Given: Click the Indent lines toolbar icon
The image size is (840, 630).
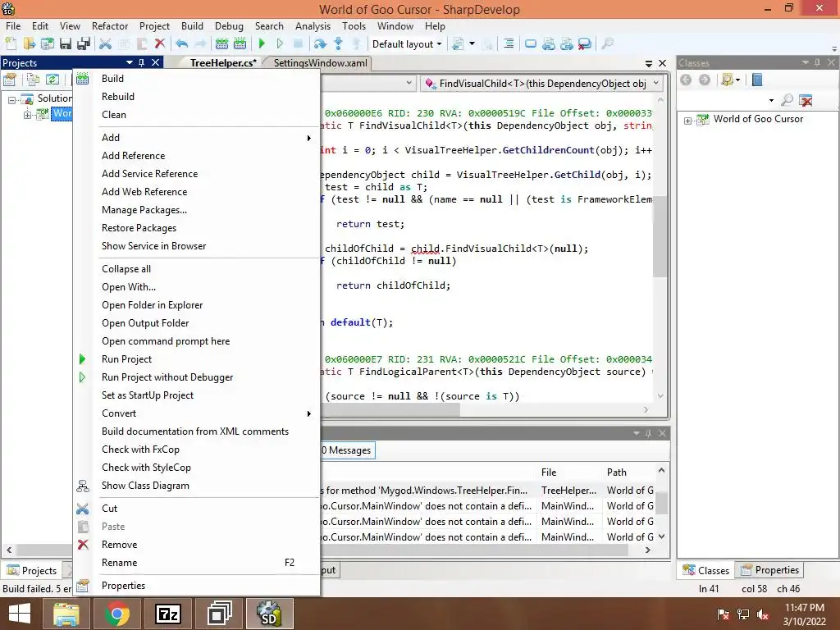Looking at the screenshot, I should (509, 44).
